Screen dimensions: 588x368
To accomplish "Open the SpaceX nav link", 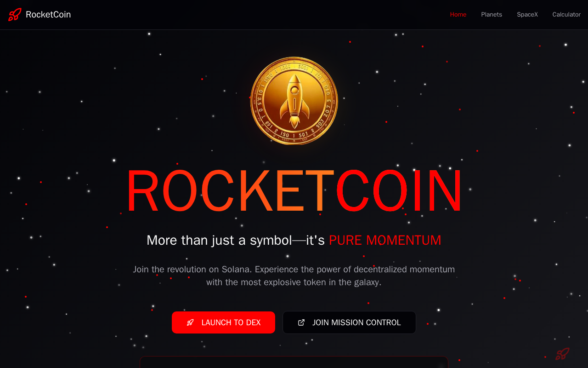I will [x=527, y=15].
